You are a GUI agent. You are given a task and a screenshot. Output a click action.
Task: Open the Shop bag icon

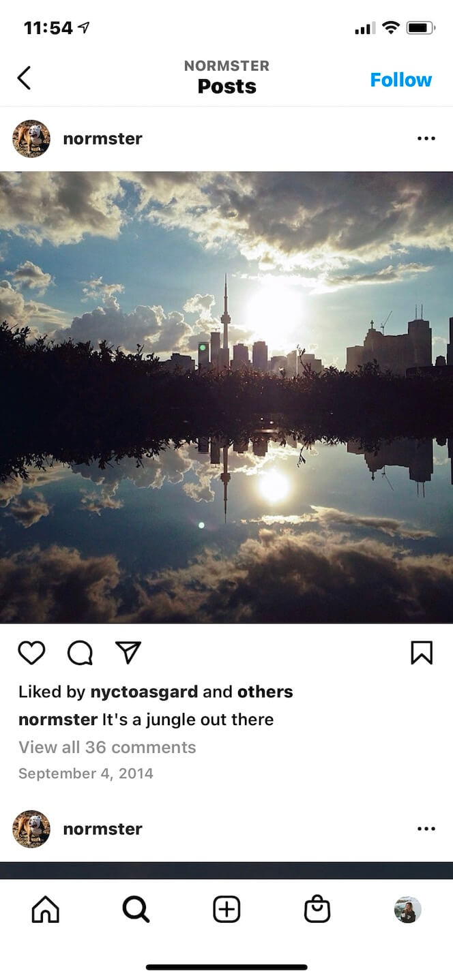(x=317, y=910)
